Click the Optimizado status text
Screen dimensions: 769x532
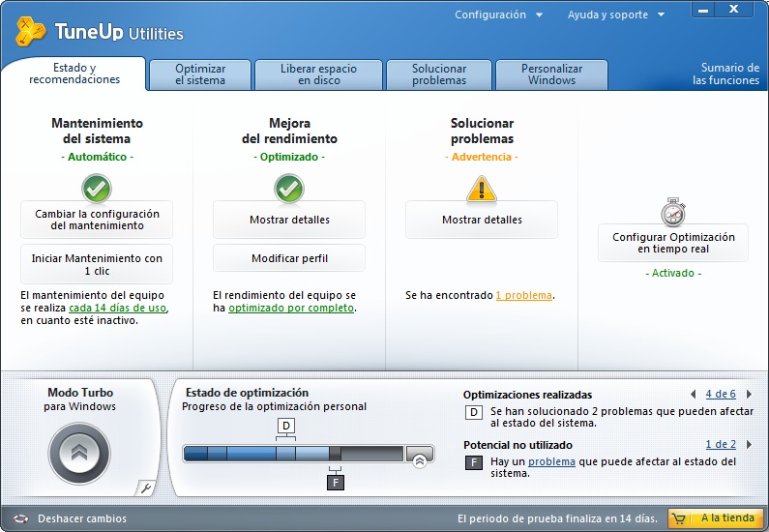click(289, 157)
